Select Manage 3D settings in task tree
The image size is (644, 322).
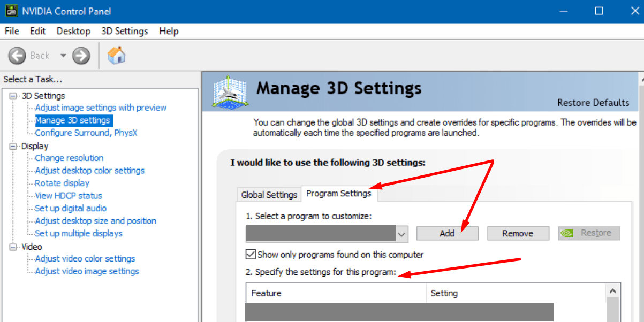[x=73, y=120]
